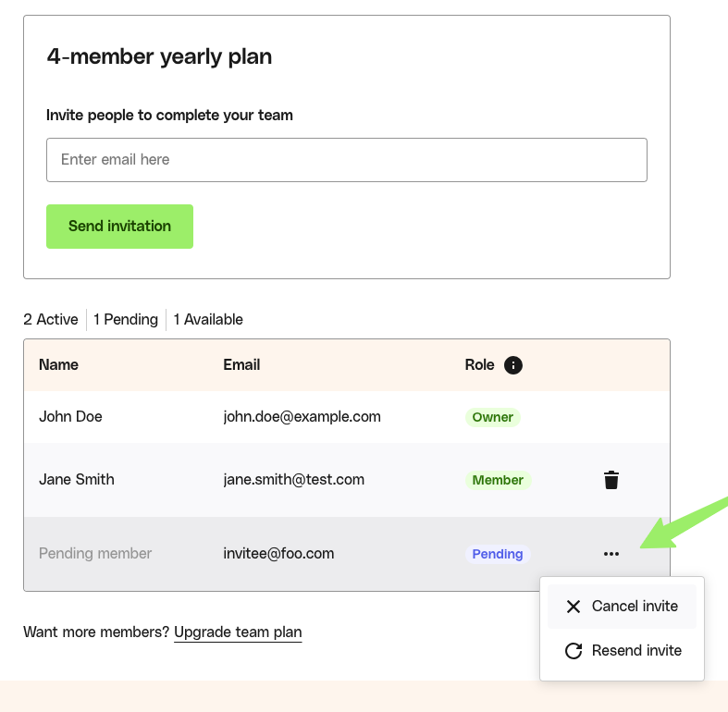The width and height of the screenshot is (728, 712).
Task: Click the Email column header
Action: click(241, 365)
